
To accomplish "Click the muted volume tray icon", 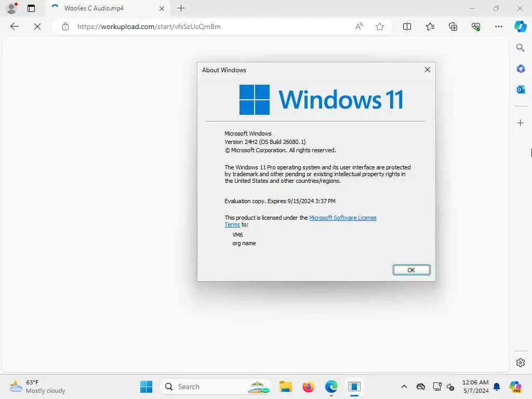I will tap(450, 387).
